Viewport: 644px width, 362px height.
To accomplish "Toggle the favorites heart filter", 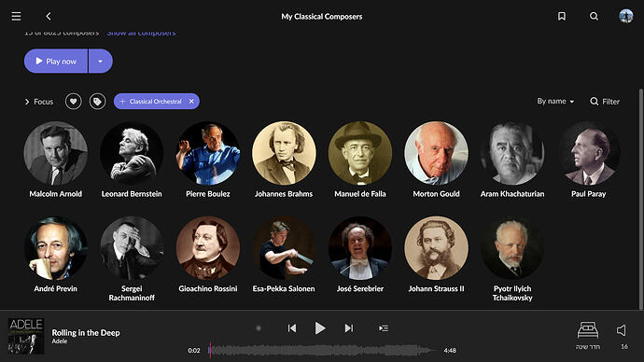I will tap(73, 102).
